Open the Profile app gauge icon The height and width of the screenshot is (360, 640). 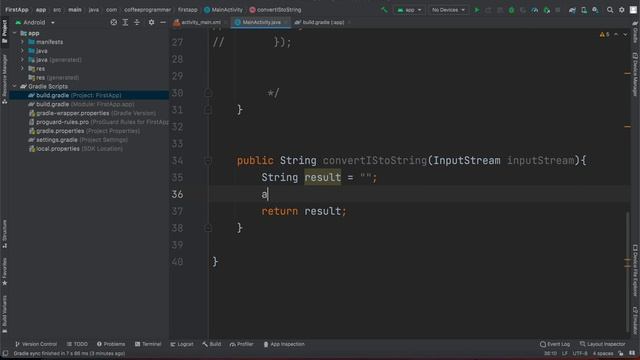(534, 10)
